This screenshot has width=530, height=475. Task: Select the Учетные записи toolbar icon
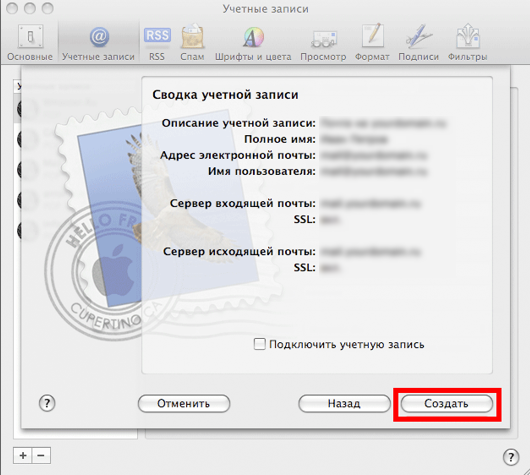[98, 43]
